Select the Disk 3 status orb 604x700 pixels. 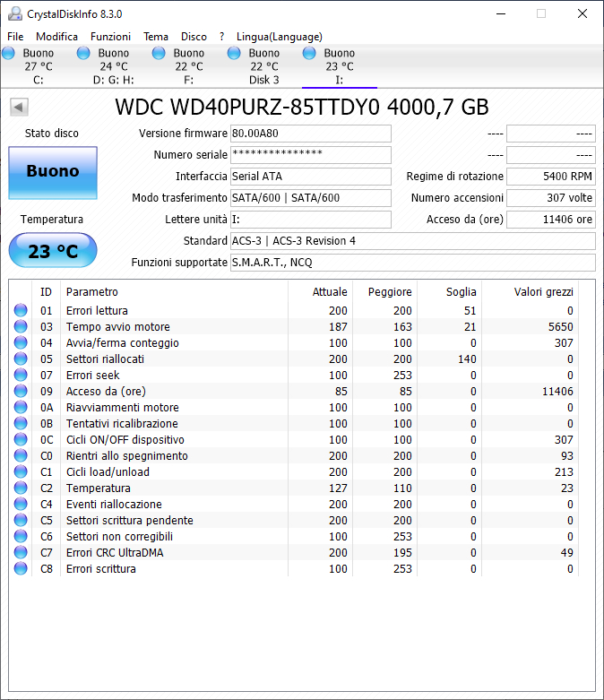234,53
